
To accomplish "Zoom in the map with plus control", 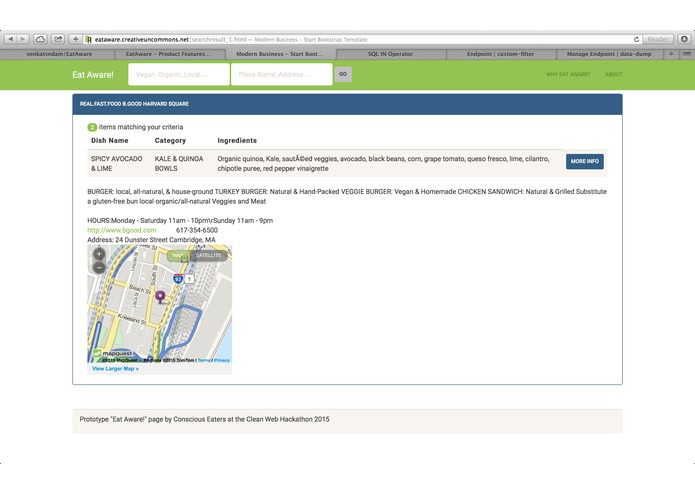I will 99,254.
